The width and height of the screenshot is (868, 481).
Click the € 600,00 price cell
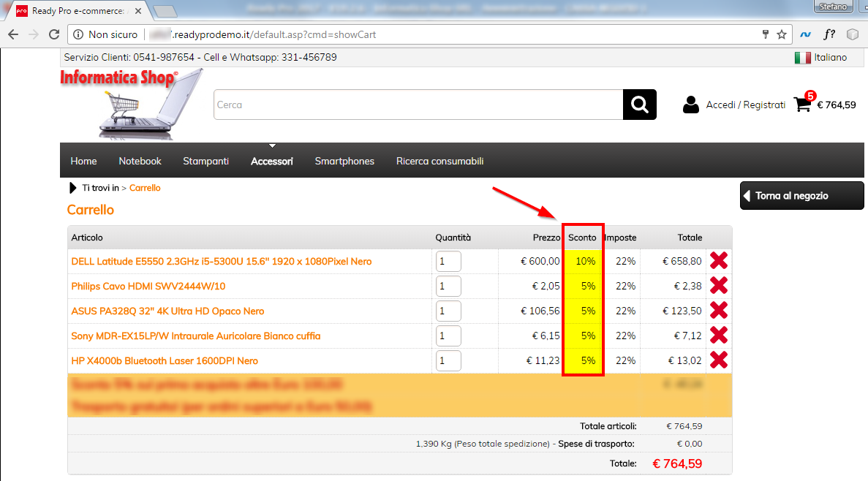(x=540, y=261)
